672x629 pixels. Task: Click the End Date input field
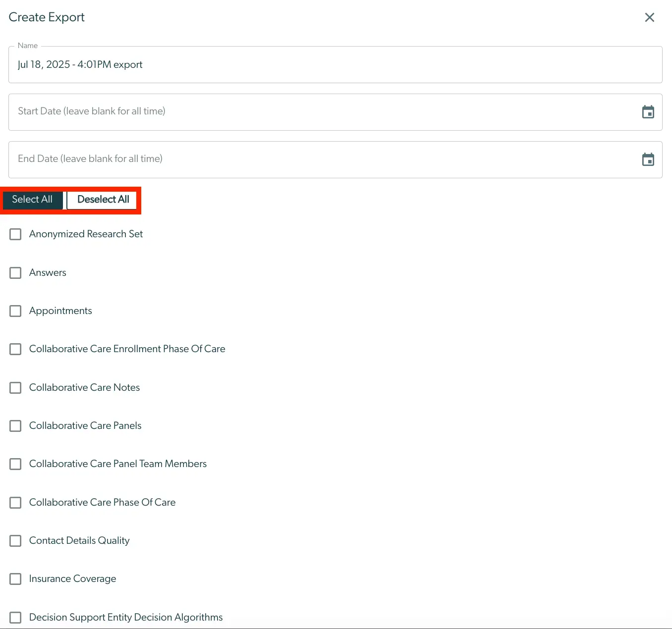click(x=297, y=159)
